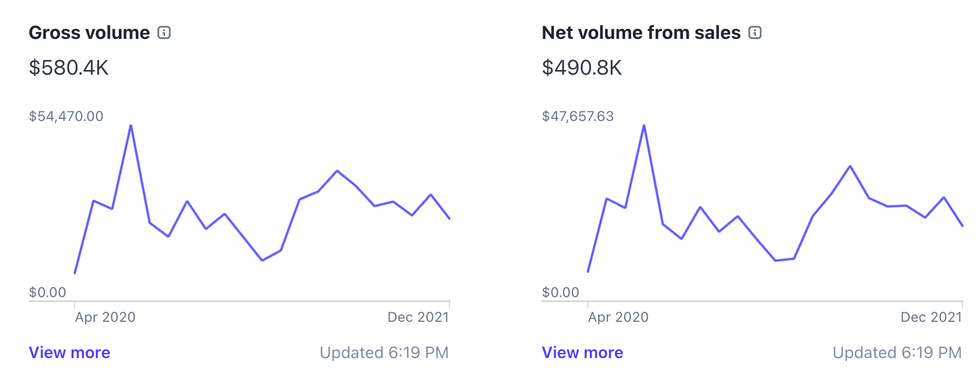The image size is (980, 387).
Task: Click Updated 6:19 PM under Net volume
Action: [x=897, y=352]
